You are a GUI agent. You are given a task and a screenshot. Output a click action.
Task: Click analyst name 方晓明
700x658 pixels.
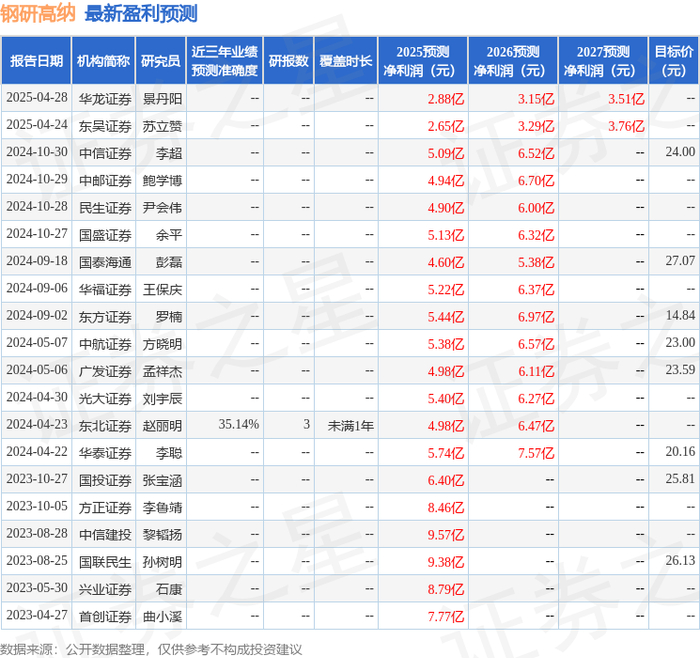(x=162, y=344)
